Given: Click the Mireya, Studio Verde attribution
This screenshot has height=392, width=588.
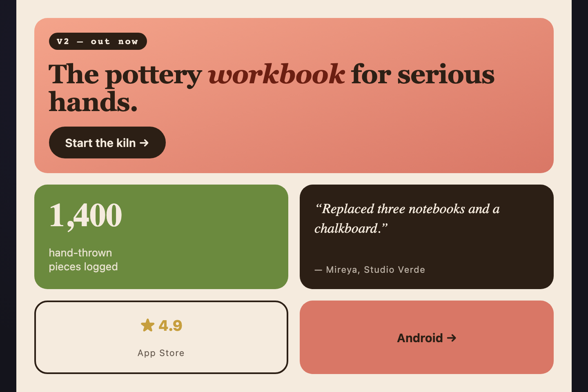Looking at the screenshot, I should click(x=370, y=270).
